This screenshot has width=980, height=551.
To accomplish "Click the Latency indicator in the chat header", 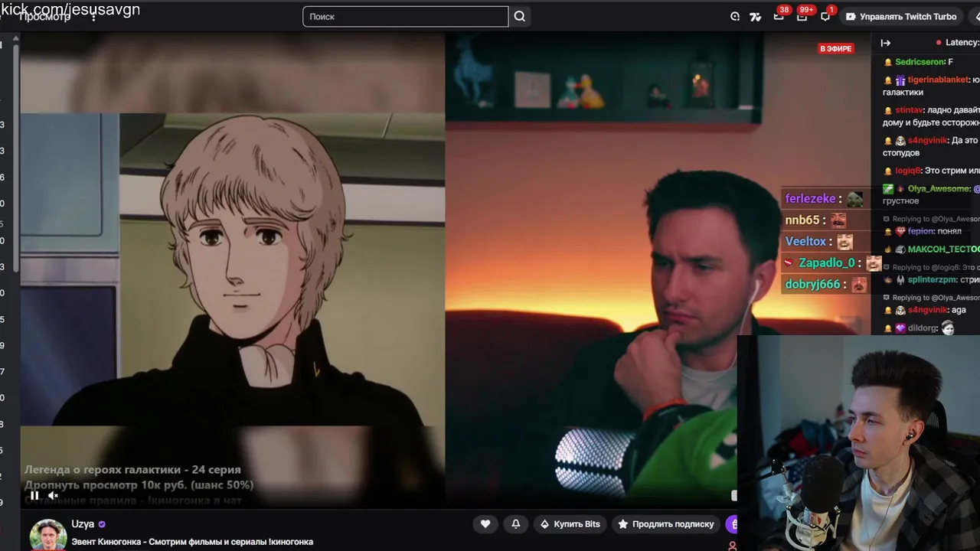I will (x=958, y=43).
